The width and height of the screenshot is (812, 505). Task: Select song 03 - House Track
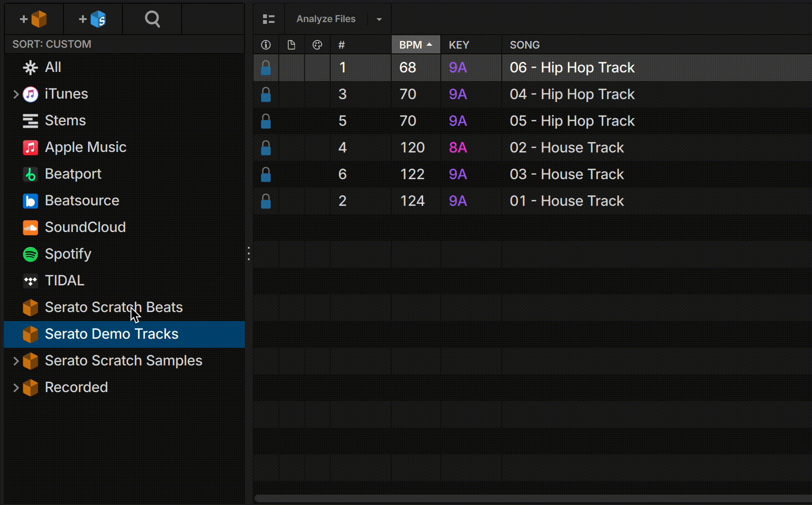[x=567, y=174]
